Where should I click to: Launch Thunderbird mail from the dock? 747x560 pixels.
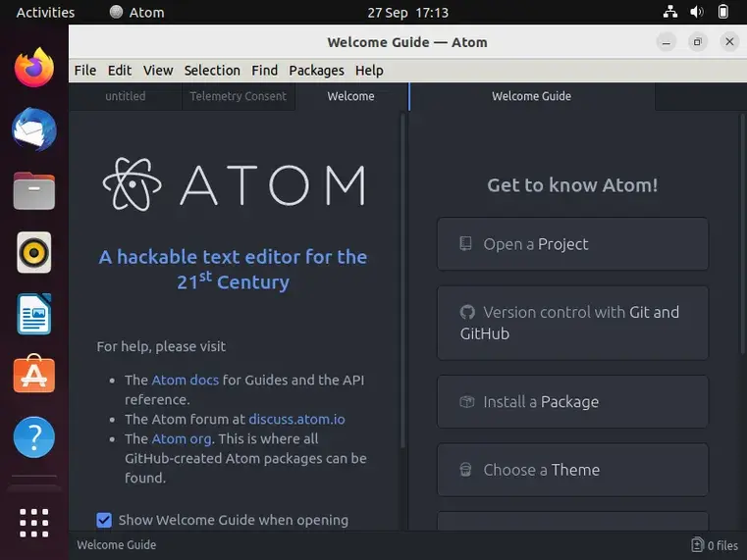(x=33, y=129)
